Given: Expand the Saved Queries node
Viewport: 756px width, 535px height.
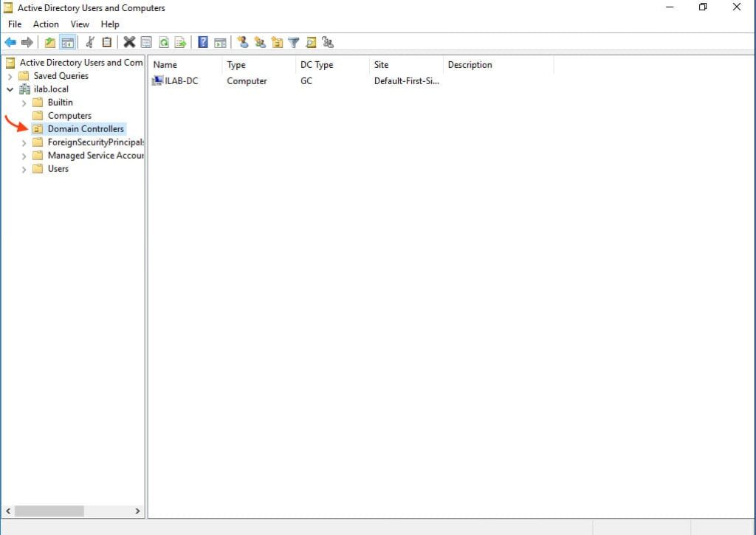Looking at the screenshot, I should click(10, 76).
